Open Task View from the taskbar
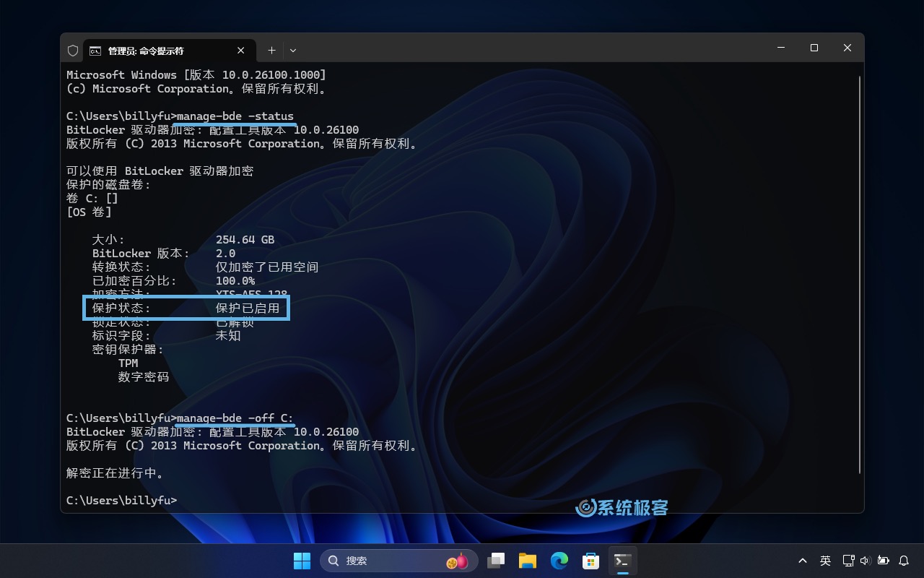 tap(496, 561)
